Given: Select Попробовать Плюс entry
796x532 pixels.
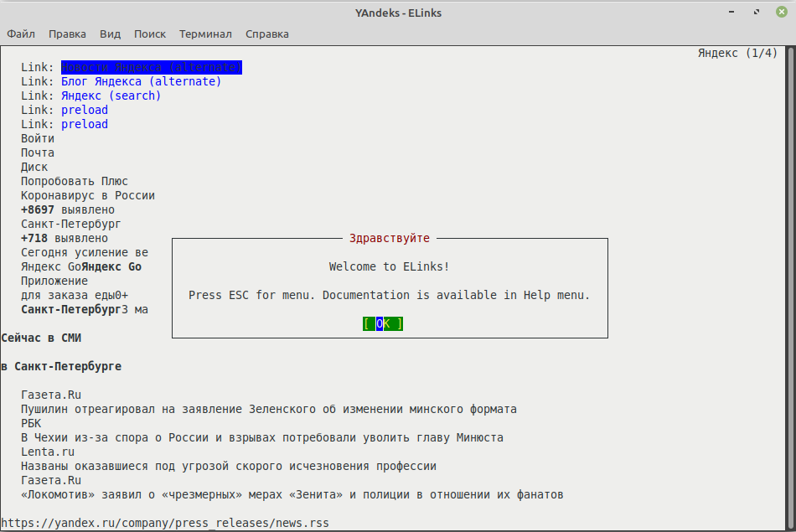Looking at the screenshot, I should coord(75,181).
